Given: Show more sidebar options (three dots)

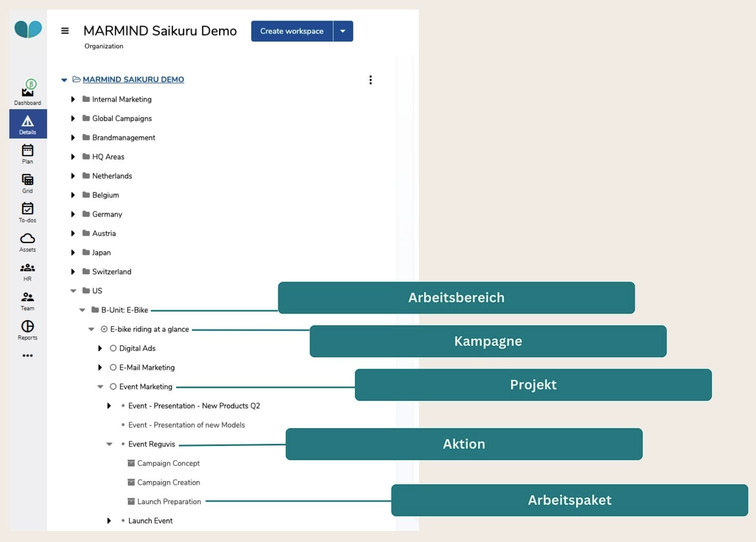Looking at the screenshot, I should click(x=28, y=356).
